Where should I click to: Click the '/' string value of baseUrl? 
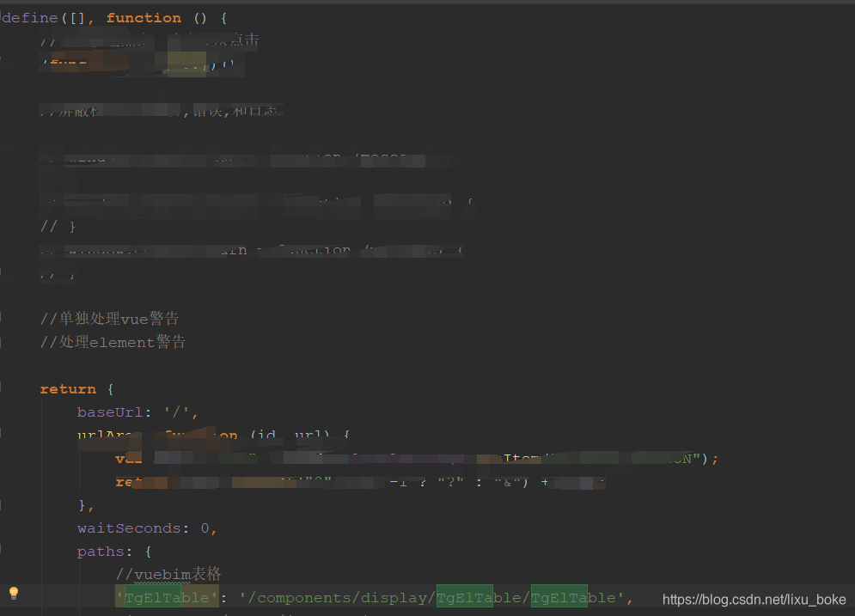point(175,412)
